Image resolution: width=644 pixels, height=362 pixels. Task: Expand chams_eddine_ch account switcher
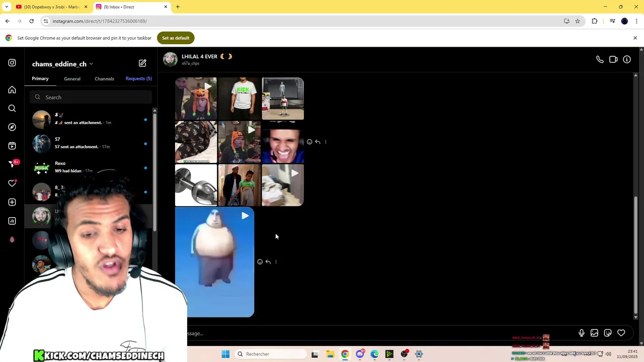coord(62,64)
